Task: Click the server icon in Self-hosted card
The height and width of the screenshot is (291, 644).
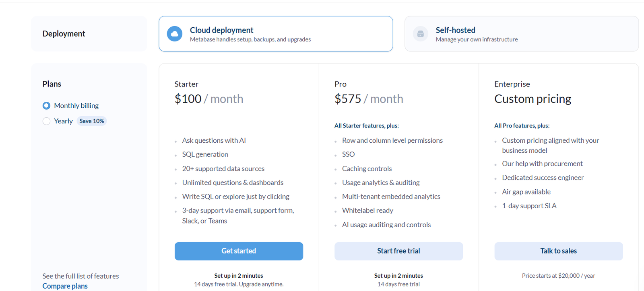Action: [x=421, y=34]
